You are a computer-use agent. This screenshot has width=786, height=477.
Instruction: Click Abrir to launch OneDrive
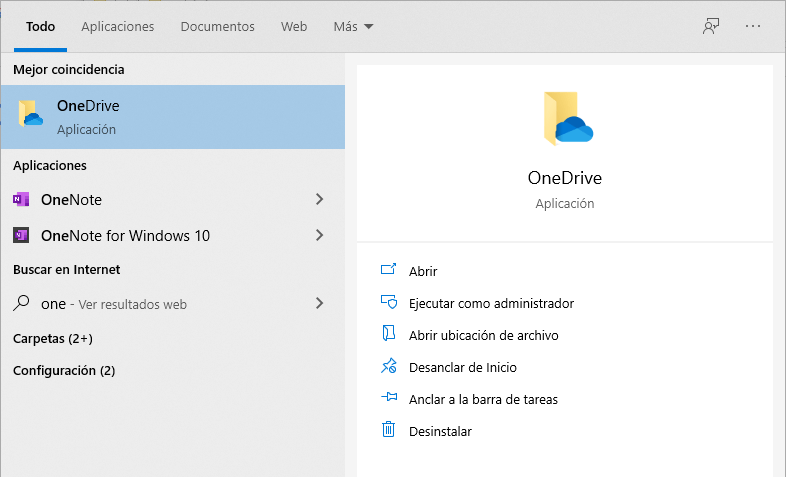(423, 271)
